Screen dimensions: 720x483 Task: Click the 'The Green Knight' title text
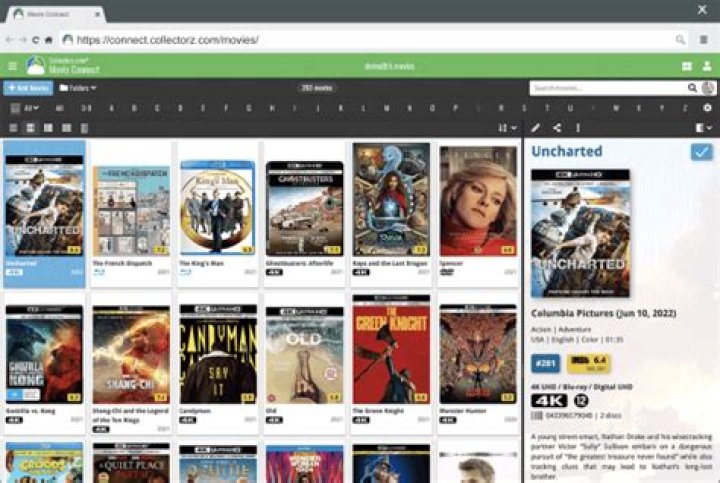tap(378, 411)
